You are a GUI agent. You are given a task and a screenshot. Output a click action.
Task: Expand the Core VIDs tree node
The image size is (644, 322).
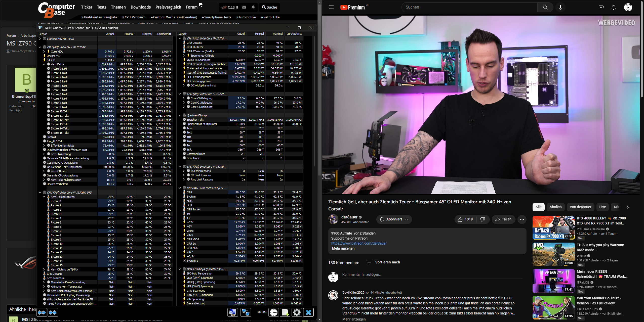44,52
